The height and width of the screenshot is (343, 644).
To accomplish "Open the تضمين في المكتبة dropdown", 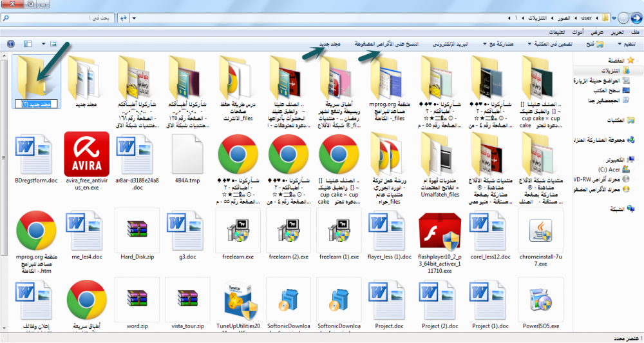I will [x=559, y=44].
